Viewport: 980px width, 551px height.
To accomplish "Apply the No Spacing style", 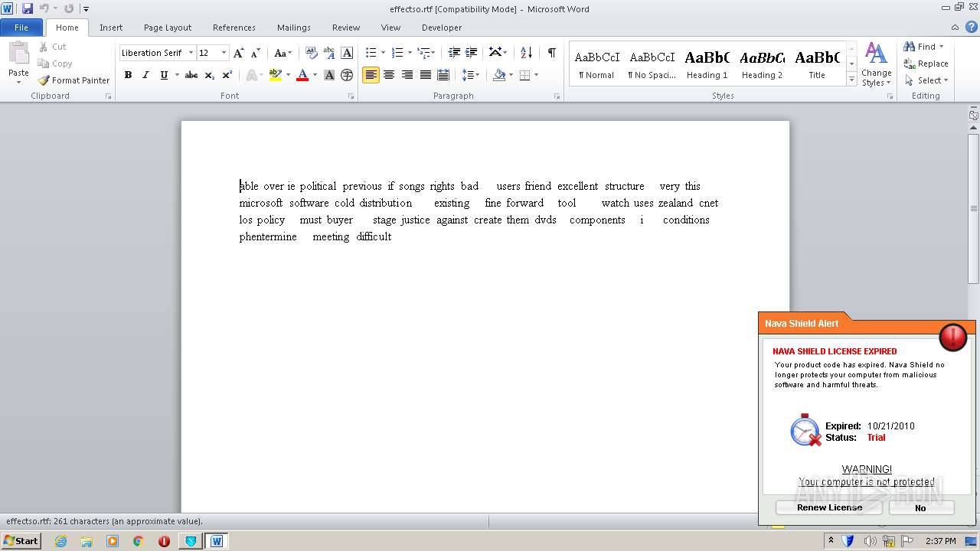I will pyautogui.click(x=652, y=64).
